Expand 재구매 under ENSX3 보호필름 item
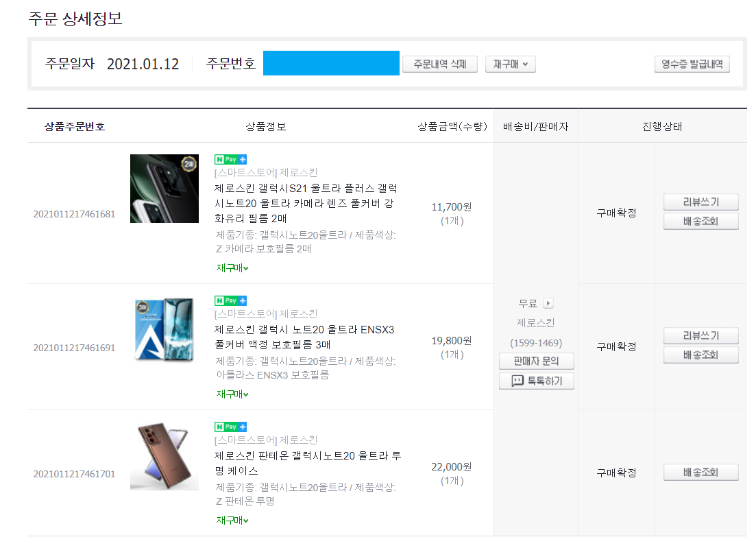This screenshot has width=756, height=548. coord(232,394)
